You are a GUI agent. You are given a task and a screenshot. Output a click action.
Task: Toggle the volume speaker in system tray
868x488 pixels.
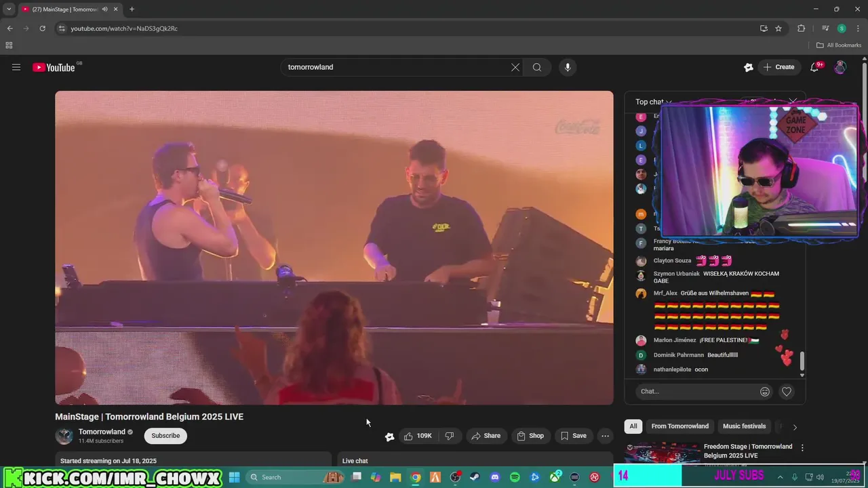pos(820,477)
